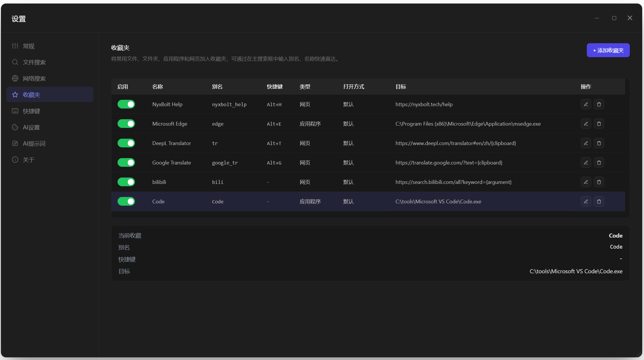Click the Alt+E shortcut cell

click(x=274, y=124)
